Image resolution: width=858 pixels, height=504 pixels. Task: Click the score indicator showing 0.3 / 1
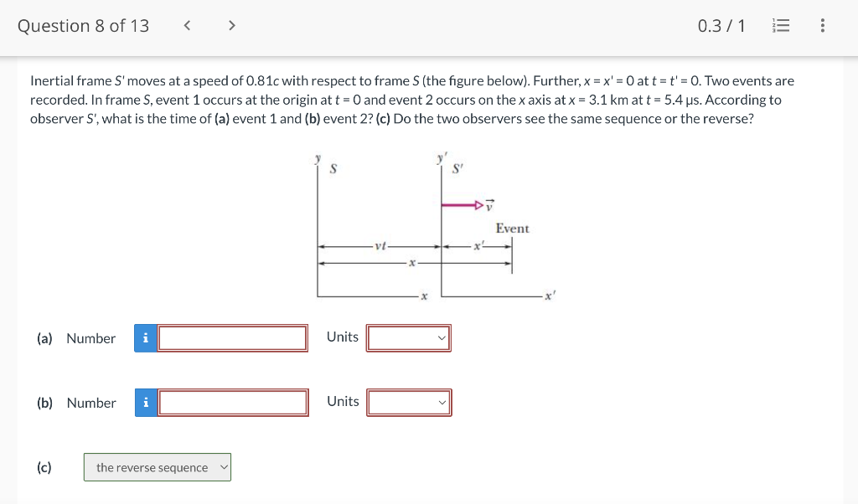pyautogui.click(x=722, y=25)
